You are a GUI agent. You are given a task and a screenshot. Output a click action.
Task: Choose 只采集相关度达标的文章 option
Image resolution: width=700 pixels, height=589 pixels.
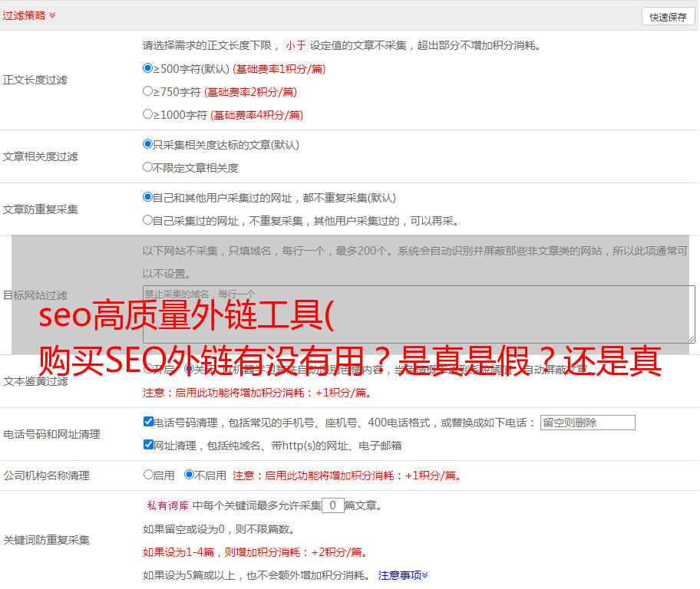pos(148,144)
